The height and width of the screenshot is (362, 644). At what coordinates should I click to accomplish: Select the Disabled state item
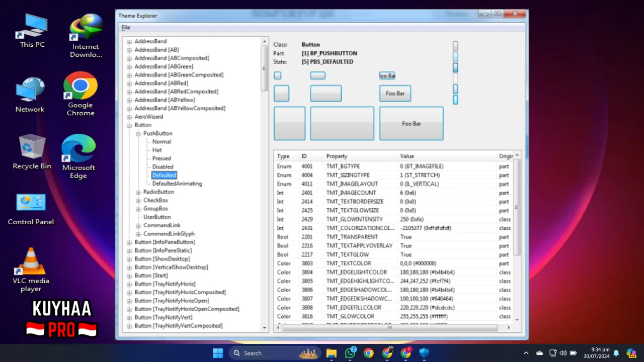point(163,167)
